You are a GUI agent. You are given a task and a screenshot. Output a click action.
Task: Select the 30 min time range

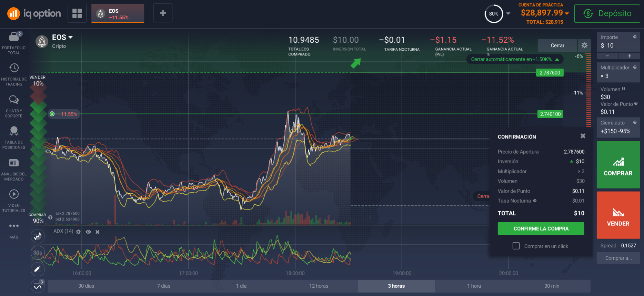[552, 286]
